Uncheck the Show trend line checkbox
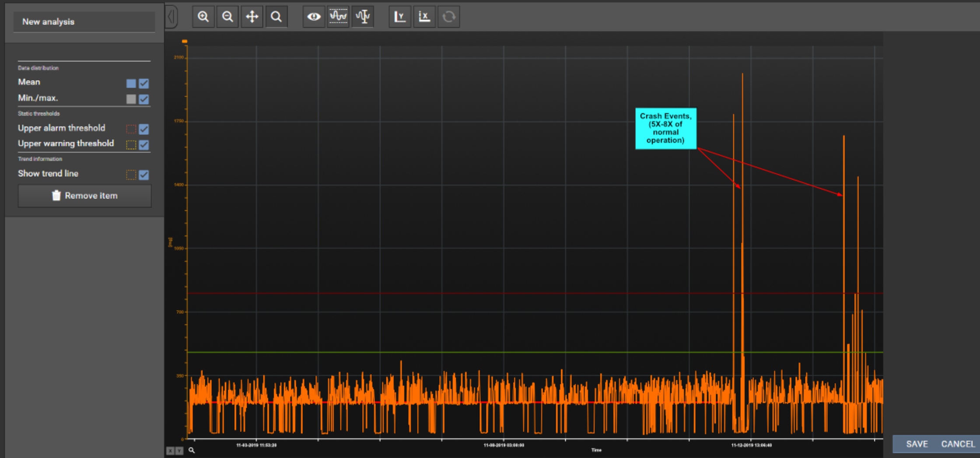The height and width of the screenshot is (458, 980). 144,175
